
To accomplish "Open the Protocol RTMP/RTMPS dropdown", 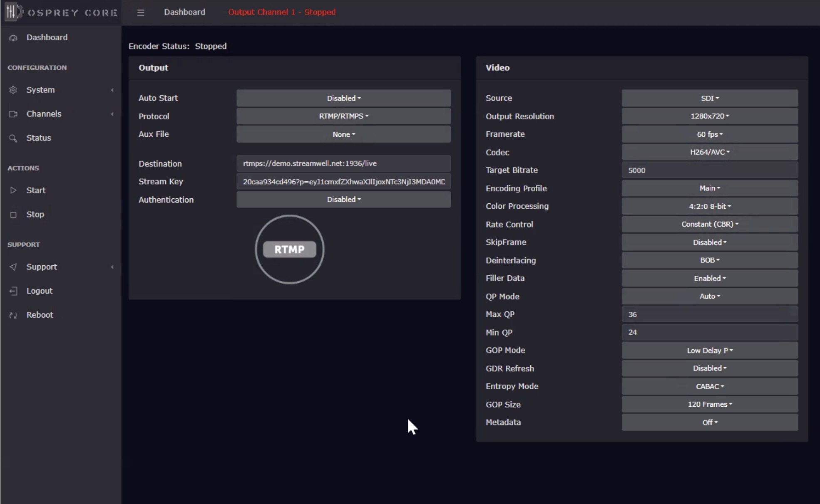I will (343, 116).
